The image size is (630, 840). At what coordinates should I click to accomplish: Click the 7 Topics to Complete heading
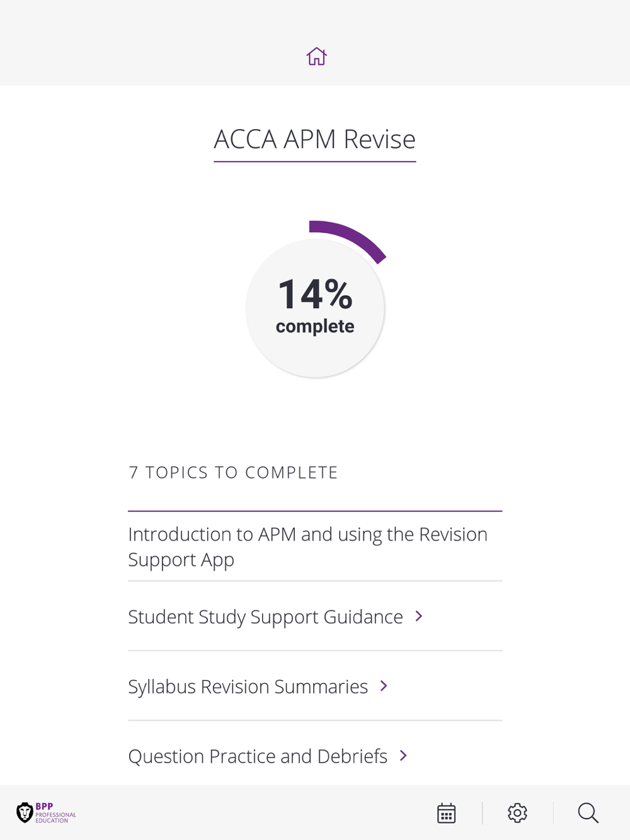pyautogui.click(x=233, y=472)
